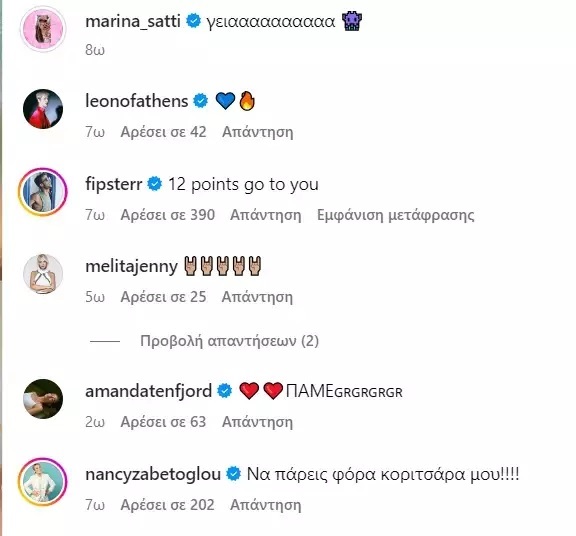Reply to leonofathens comment
The height and width of the screenshot is (536, 576).
click(258, 132)
